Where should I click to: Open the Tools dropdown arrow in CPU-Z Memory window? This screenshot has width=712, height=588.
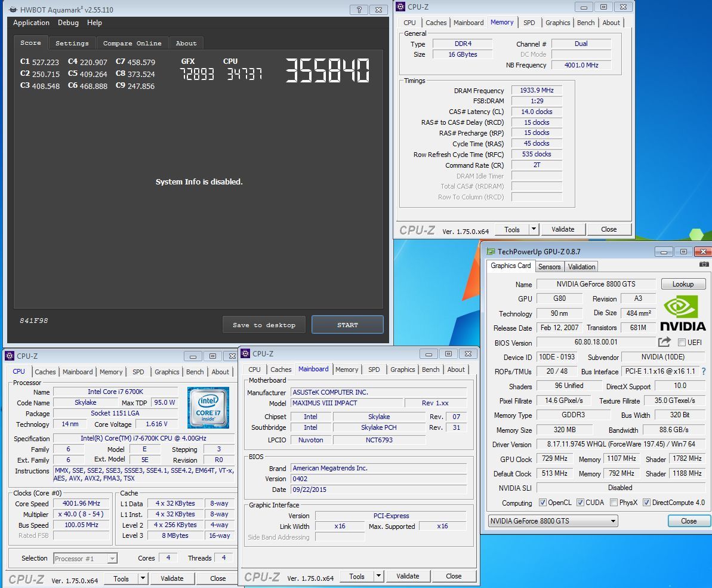click(534, 229)
